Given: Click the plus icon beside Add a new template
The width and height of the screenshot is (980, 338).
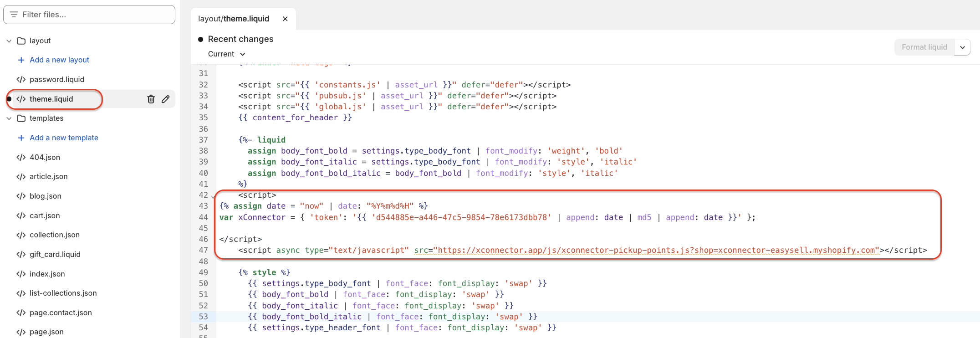Looking at the screenshot, I should [21, 138].
